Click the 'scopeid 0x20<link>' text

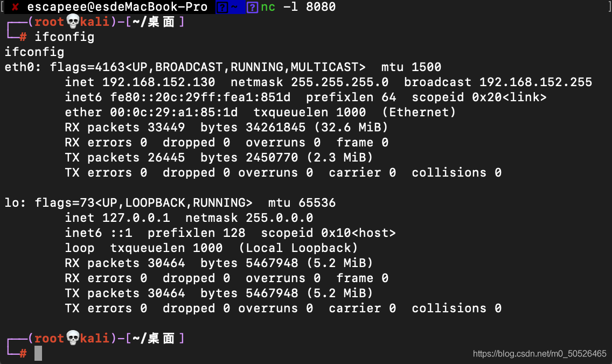click(479, 97)
